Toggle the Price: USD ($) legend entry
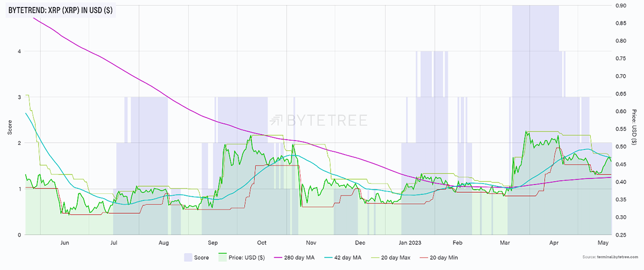Image resolution: width=644 pixels, height=270 pixels. click(x=241, y=258)
